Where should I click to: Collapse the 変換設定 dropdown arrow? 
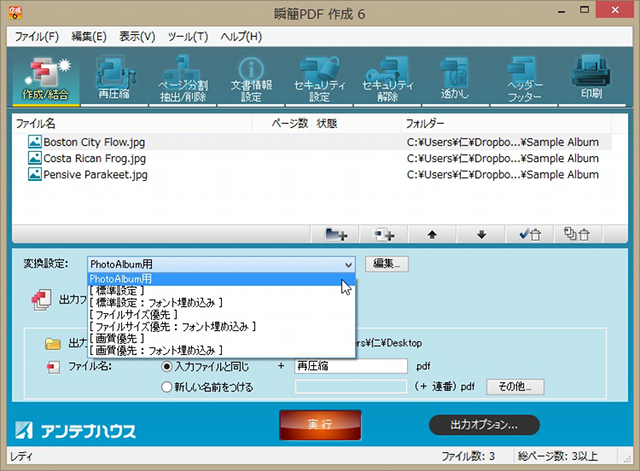(348, 264)
